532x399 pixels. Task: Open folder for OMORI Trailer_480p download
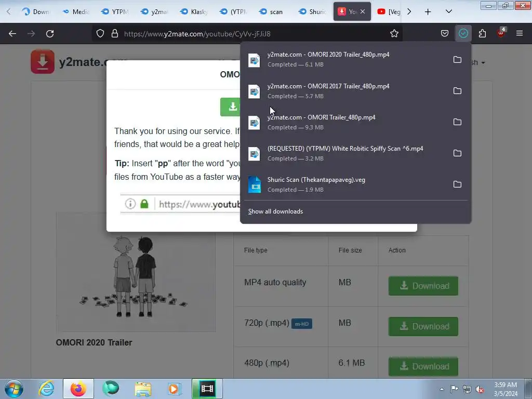pos(457,122)
